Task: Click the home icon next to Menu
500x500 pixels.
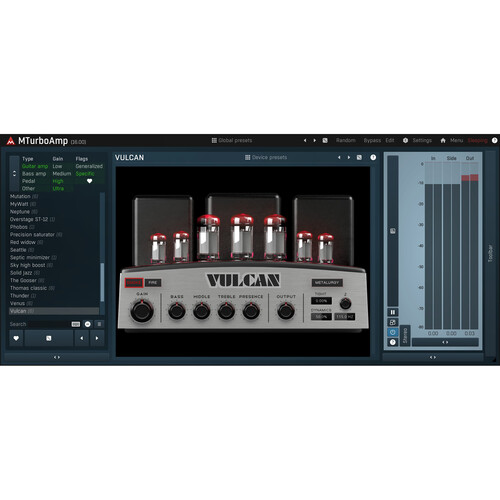Action: point(443,141)
